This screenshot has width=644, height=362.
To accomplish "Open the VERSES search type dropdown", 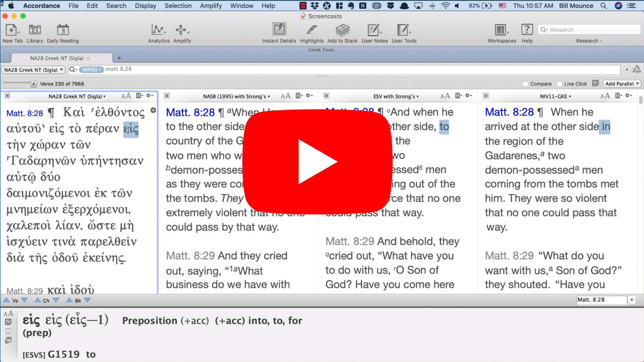I will [91, 69].
